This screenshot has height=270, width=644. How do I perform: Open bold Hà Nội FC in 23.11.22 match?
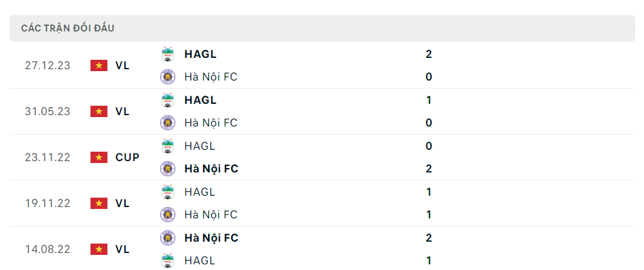pos(211,169)
